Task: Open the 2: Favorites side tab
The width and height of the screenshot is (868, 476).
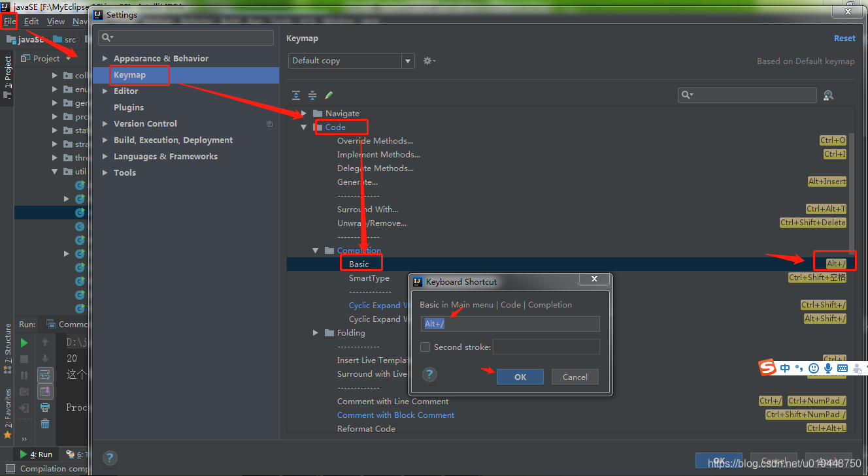Action: click(7, 413)
